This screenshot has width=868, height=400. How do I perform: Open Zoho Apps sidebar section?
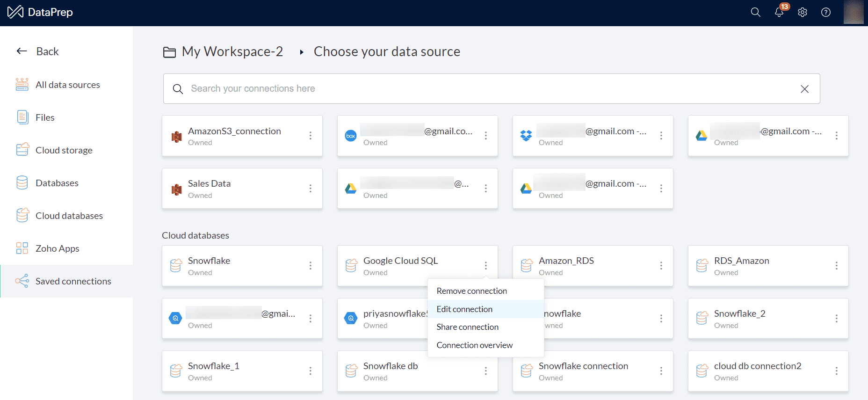click(x=57, y=248)
